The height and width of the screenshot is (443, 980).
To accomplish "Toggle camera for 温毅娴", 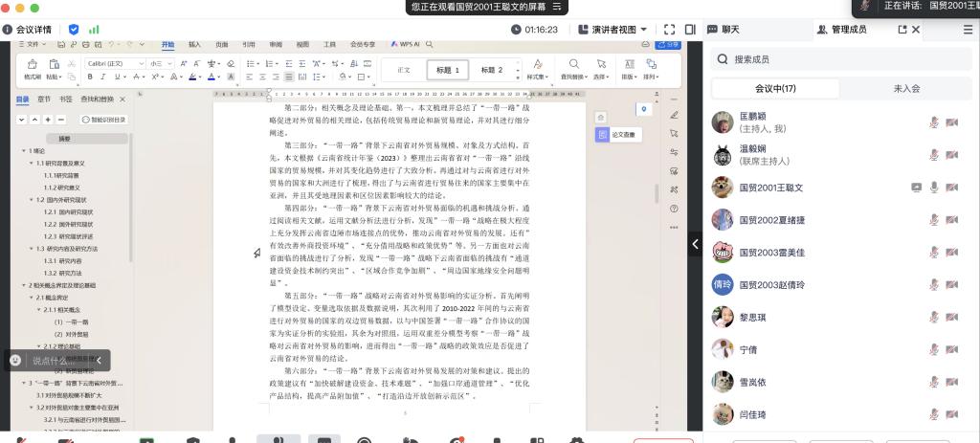I will pyautogui.click(x=952, y=155).
